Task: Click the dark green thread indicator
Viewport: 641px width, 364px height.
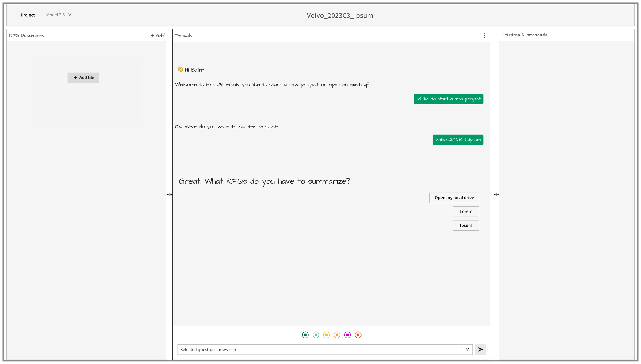Action: point(305,335)
